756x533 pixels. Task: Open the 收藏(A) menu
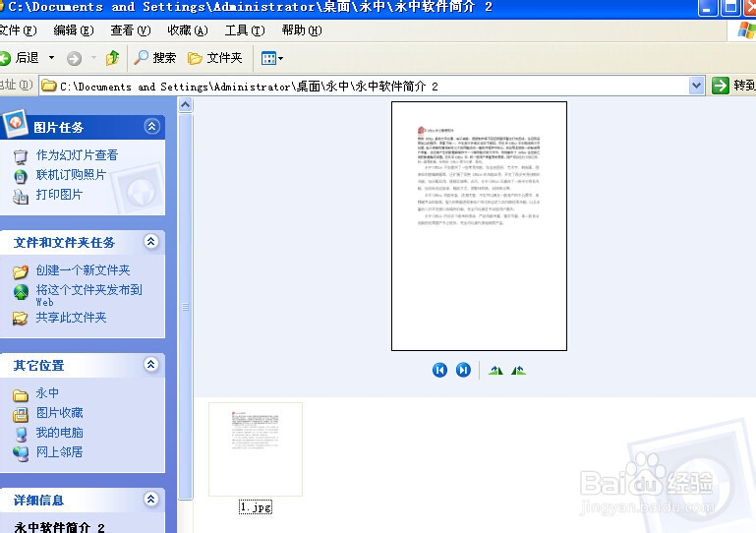coord(188,30)
